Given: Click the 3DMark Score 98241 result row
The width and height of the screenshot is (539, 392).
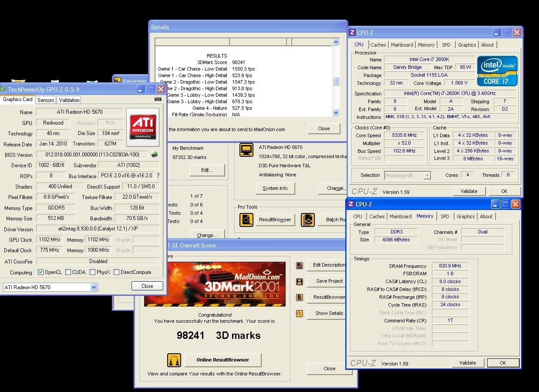Looking at the screenshot, I should pyautogui.click(x=225, y=62).
